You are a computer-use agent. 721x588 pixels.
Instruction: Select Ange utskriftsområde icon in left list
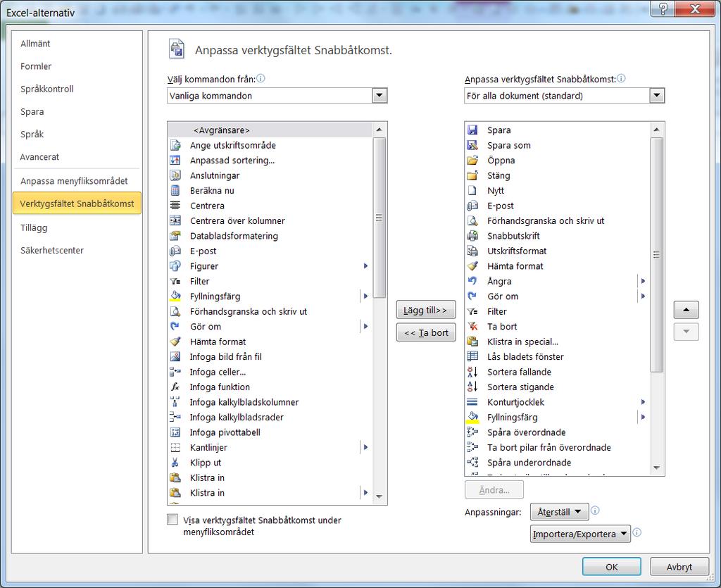pyautogui.click(x=175, y=145)
